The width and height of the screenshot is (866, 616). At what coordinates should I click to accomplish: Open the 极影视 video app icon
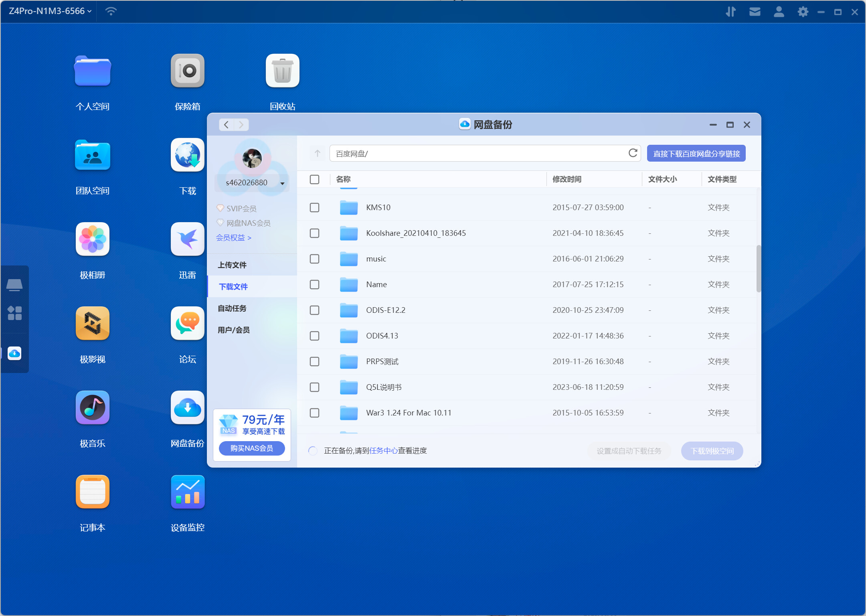coord(92,324)
